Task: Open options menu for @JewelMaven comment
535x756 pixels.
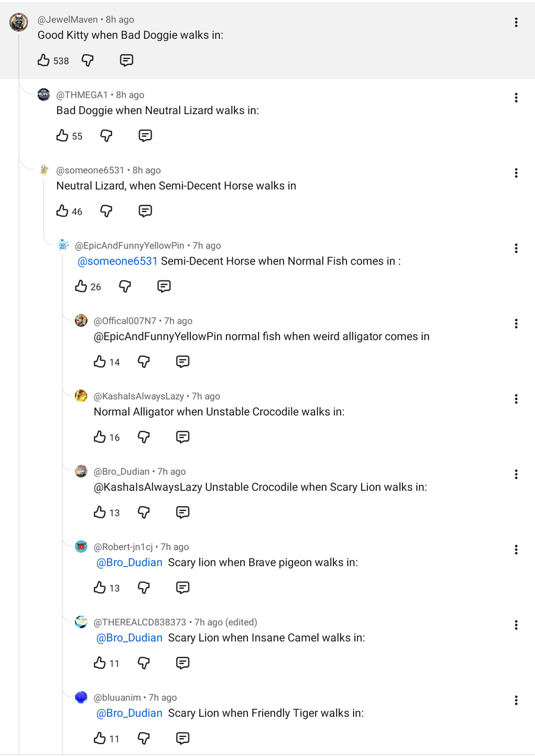Action: pyautogui.click(x=516, y=23)
